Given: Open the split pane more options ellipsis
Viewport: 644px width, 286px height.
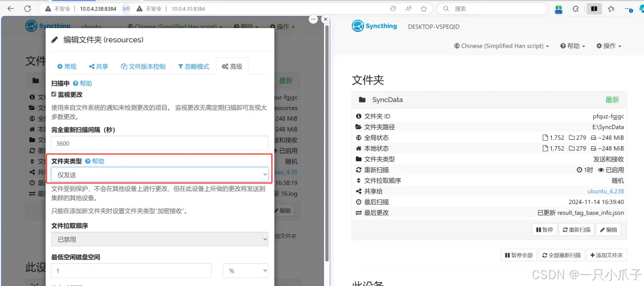Looking at the screenshot, I should 313,19.
